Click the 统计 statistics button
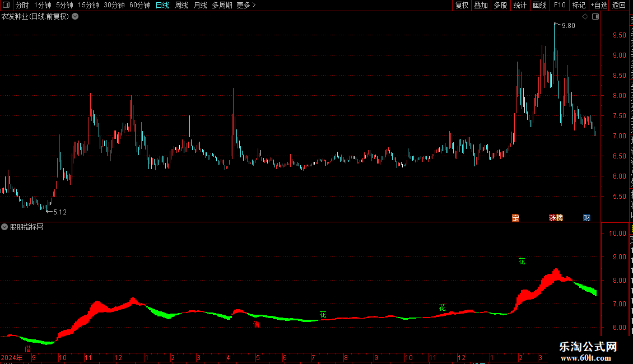 coord(519,5)
